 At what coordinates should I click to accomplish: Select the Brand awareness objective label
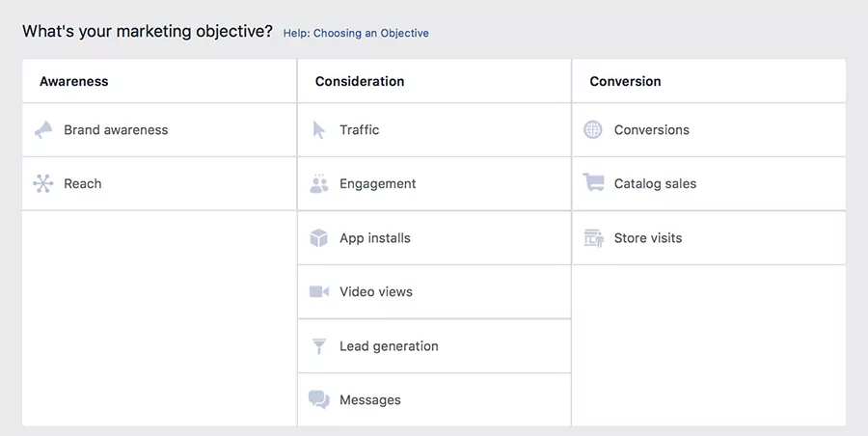point(116,129)
